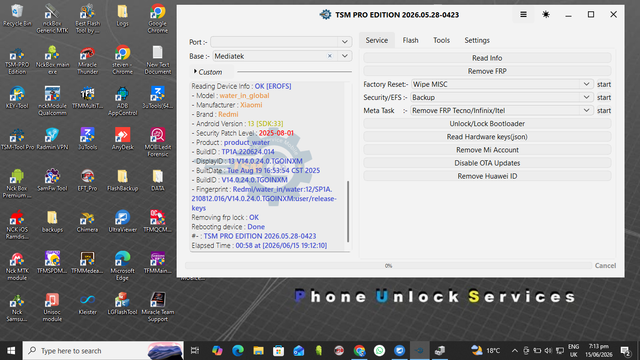
Task: Open MOBILedit Forensic desktop icon
Action: 158,142
